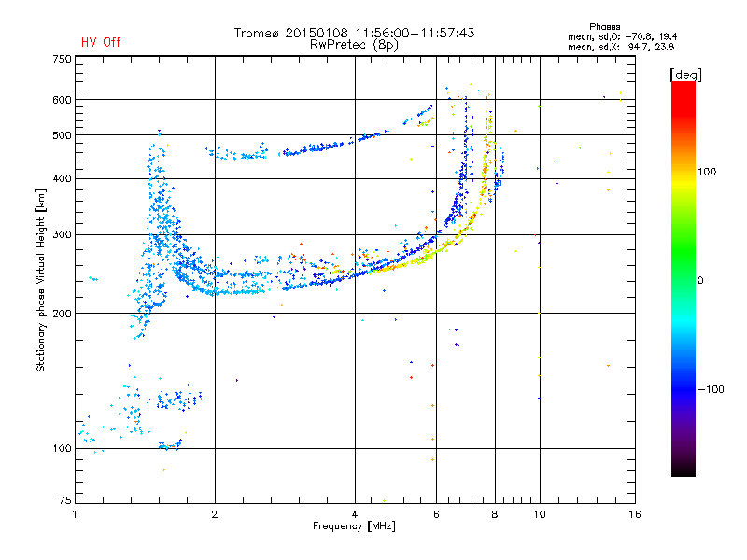Viewport: 747px width, 560px height.
Task: Click the y-axis tick label '500'
Action: click(x=62, y=135)
